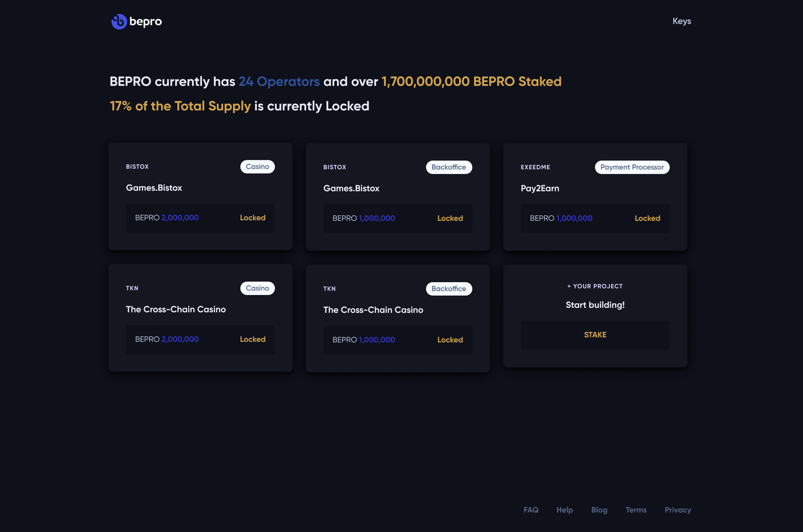Click the bepro logo icon
Viewport: 803px width, 532px height.
(x=119, y=21)
